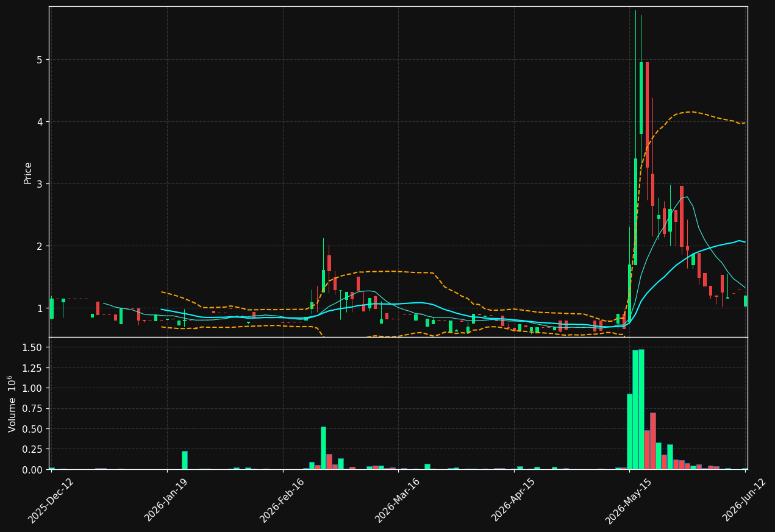Image resolution: width=775 pixels, height=532 pixels.
Task: Click the Price axis title
Action: (x=28, y=172)
